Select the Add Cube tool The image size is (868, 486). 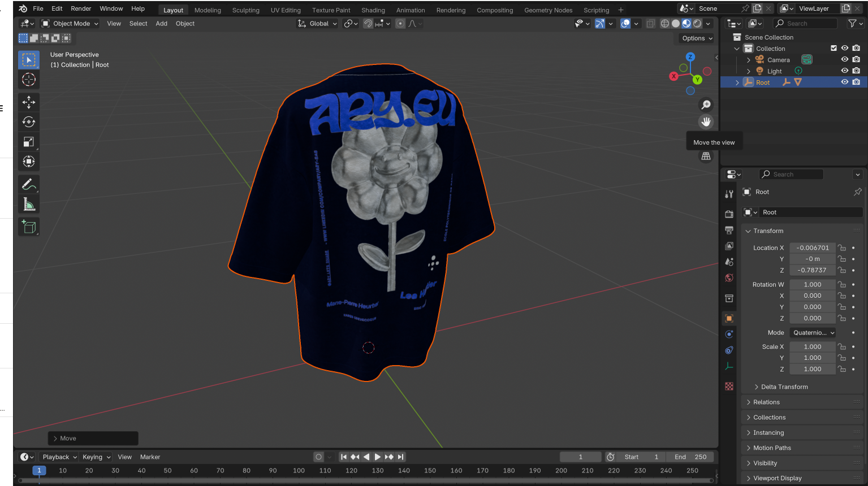[29, 227]
